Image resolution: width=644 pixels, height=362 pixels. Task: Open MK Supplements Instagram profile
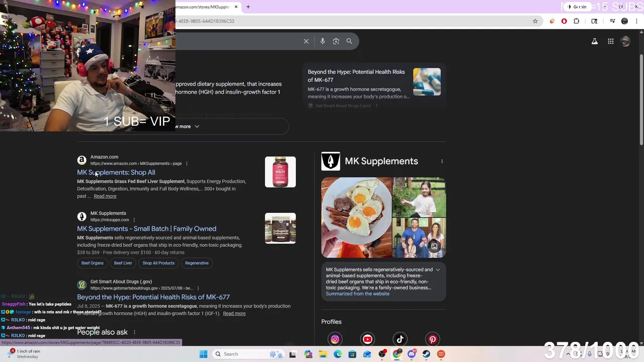pos(335,339)
